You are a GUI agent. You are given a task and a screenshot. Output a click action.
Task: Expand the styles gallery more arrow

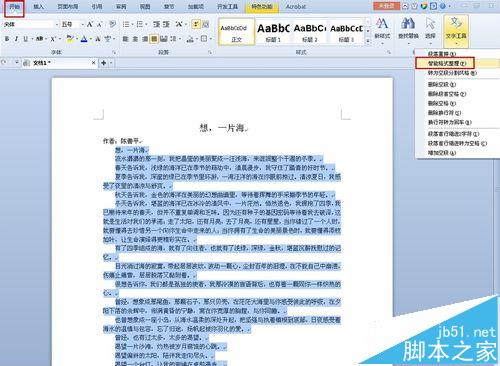tap(368, 41)
